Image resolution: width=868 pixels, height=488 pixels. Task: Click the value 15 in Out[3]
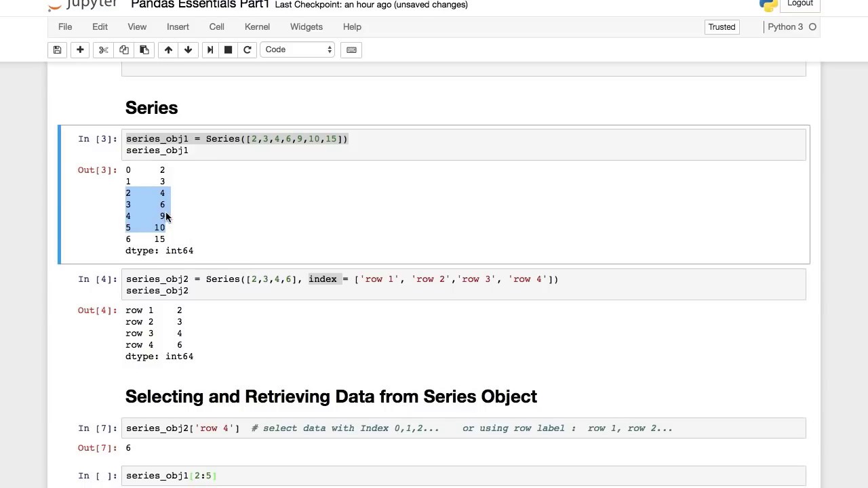(159, 239)
